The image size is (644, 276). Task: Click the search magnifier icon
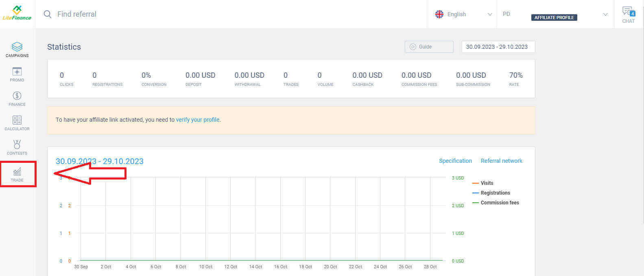point(48,14)
